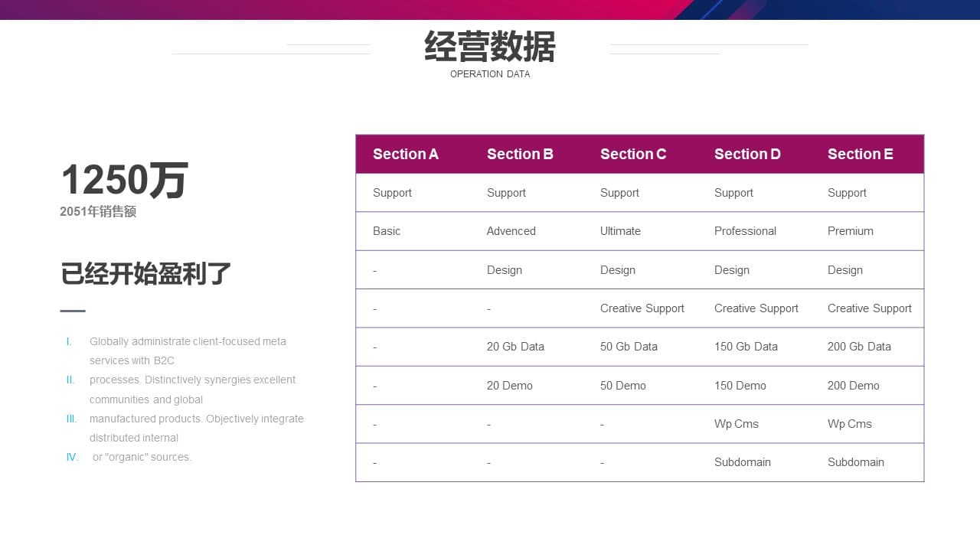The width and height of the screenshot is (980, 551).
Task: Click the 已经开始盈利了 heading
Action: click(x=145, y=273)
